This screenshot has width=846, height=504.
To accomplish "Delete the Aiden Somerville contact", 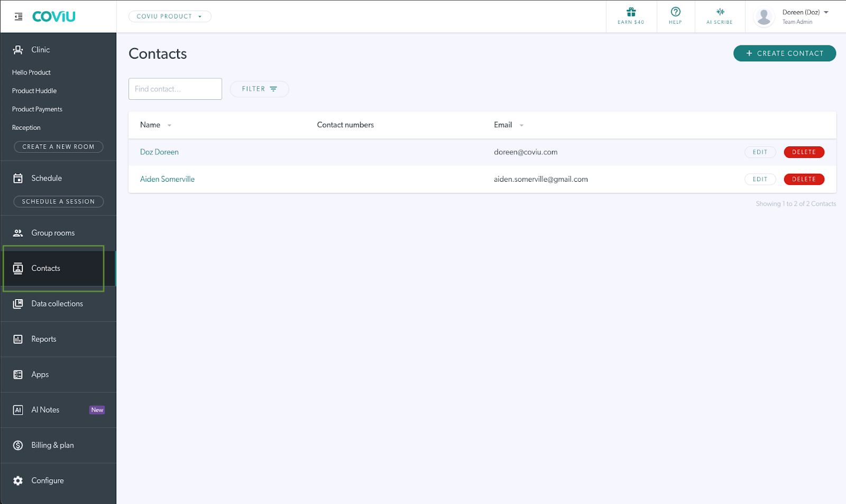I will (803, 179).
